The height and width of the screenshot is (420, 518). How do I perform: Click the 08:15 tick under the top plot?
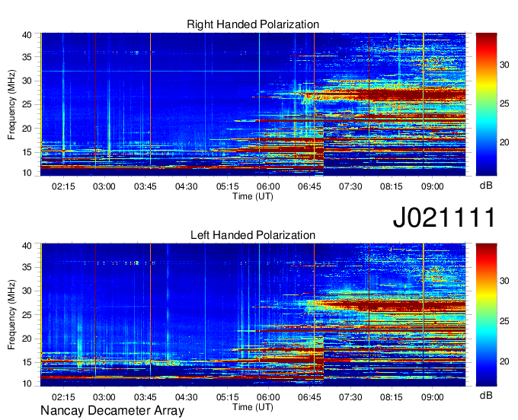point(391,186)
